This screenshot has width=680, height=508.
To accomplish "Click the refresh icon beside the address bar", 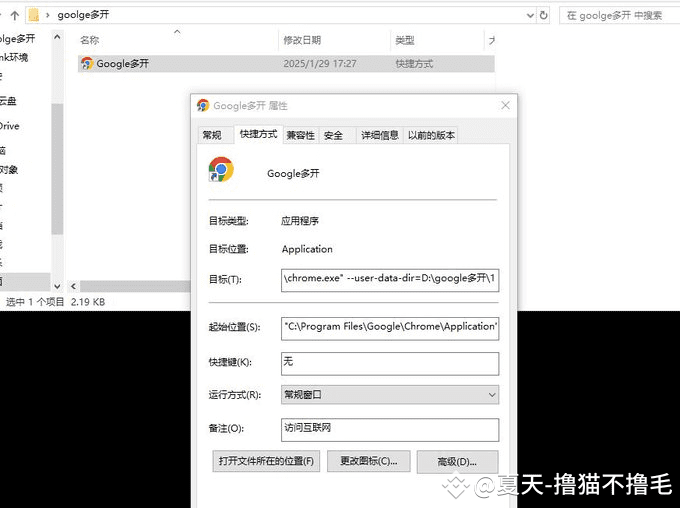I will [543, 15].
